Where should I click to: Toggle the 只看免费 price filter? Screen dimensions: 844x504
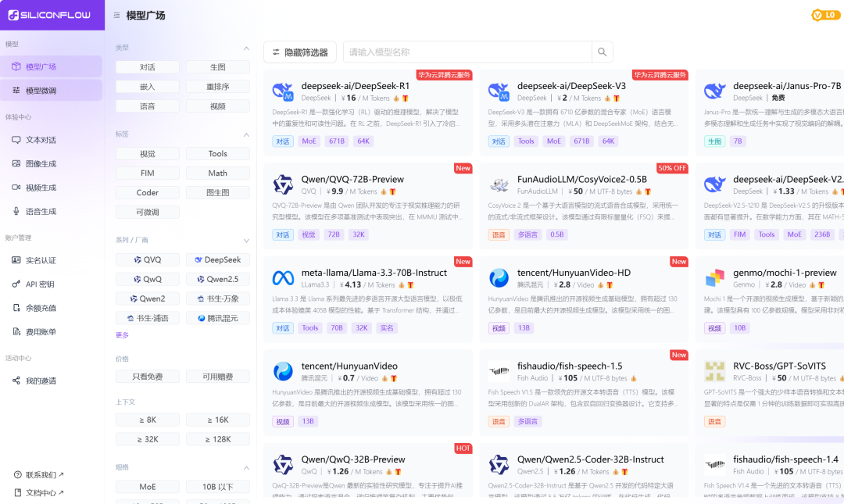point(148,377)
